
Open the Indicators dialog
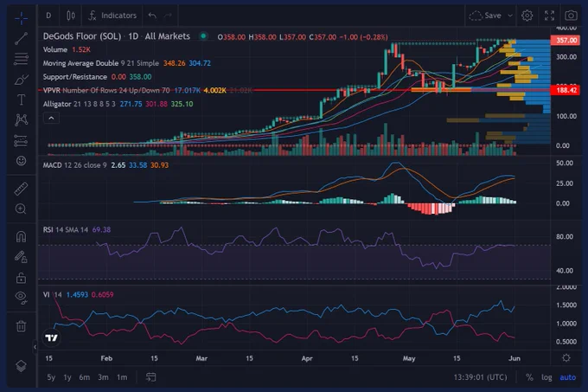(112, 16)
